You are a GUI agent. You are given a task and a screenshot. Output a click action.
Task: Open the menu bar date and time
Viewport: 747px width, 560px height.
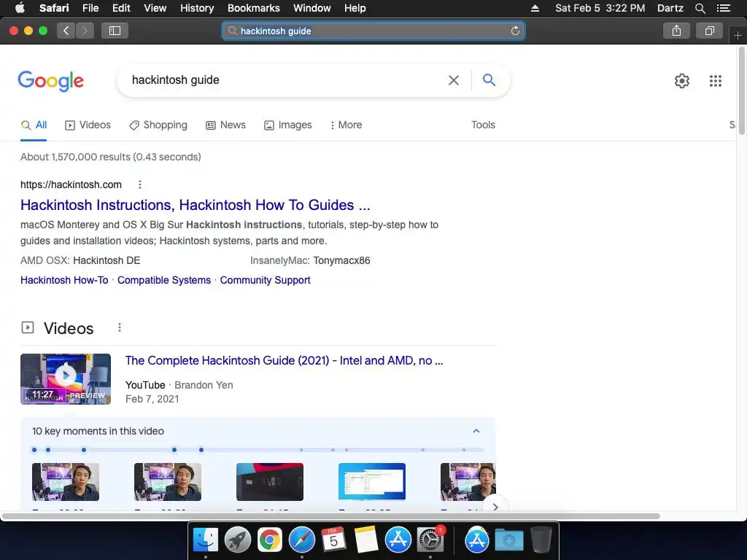click(x=600, y=8)
